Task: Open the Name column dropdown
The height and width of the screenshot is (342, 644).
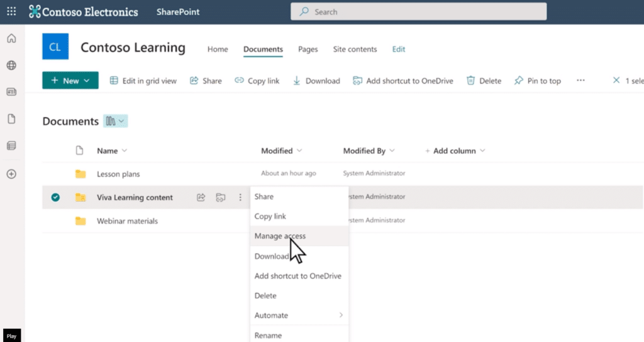Action: pyautogui.click(x=125, y=151)
